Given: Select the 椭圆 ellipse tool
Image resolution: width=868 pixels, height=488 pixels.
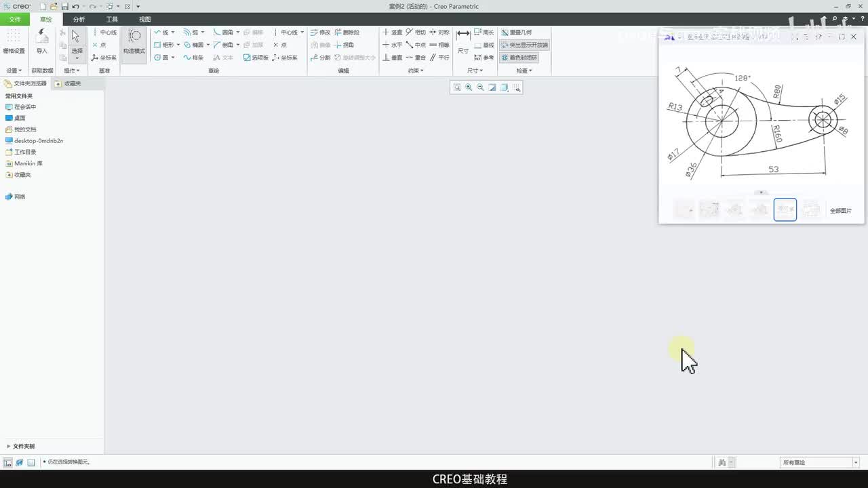Looking at the screenshot, I should [x=193, y=45].
